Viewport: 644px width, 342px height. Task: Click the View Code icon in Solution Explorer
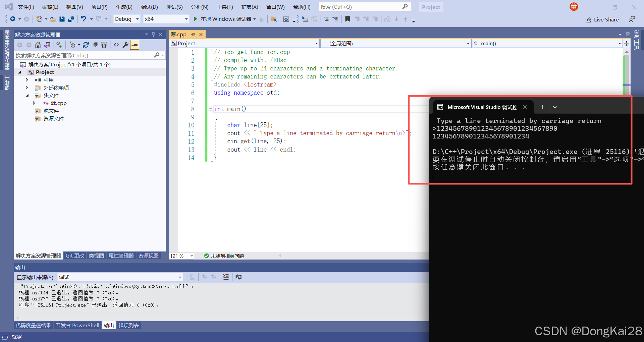coord(116,45)
